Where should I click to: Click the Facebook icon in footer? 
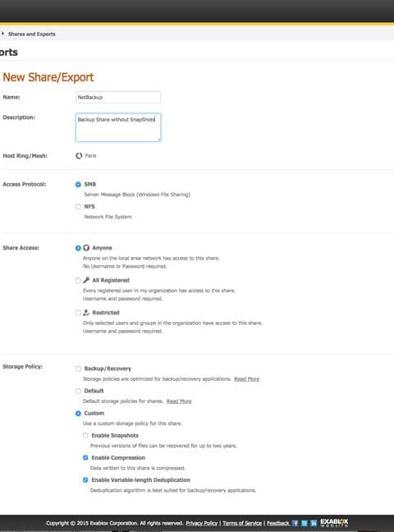click(x=295, y=523)
